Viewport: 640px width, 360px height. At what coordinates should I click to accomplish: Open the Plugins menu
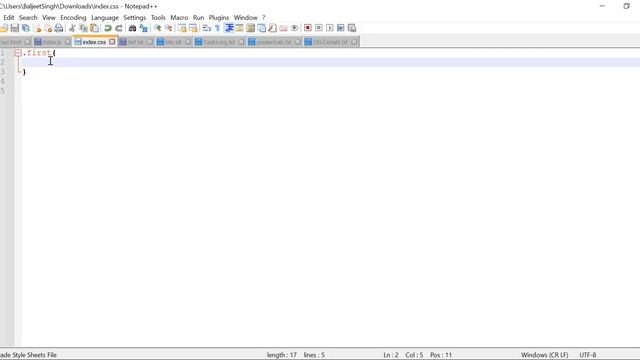point(219,18)
